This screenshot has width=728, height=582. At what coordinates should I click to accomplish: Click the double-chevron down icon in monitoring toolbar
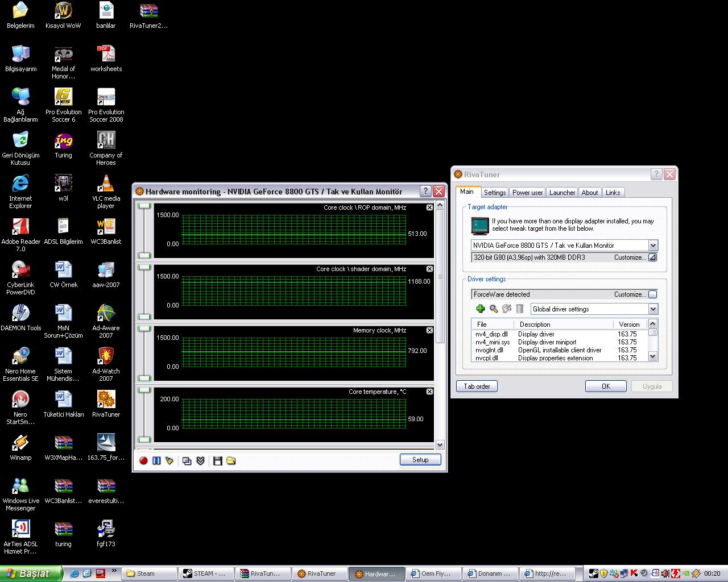coord(200,460)
